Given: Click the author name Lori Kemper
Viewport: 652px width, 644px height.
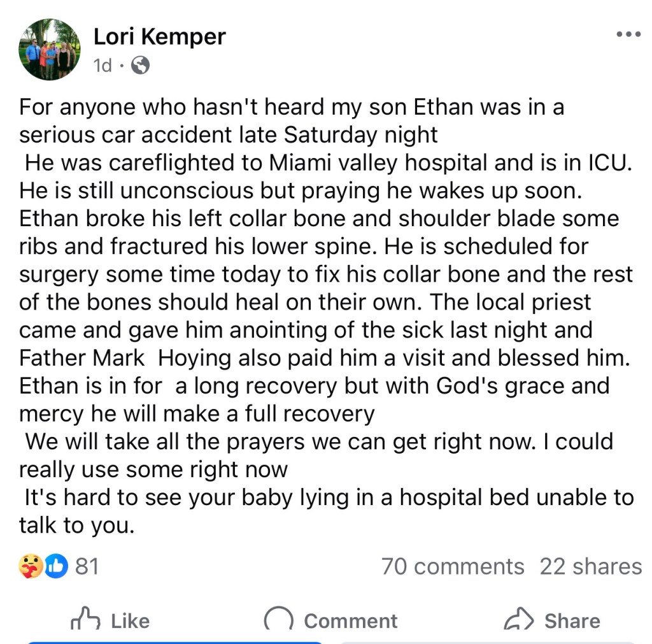Looking at the screenshot, I should pos(159,37).
